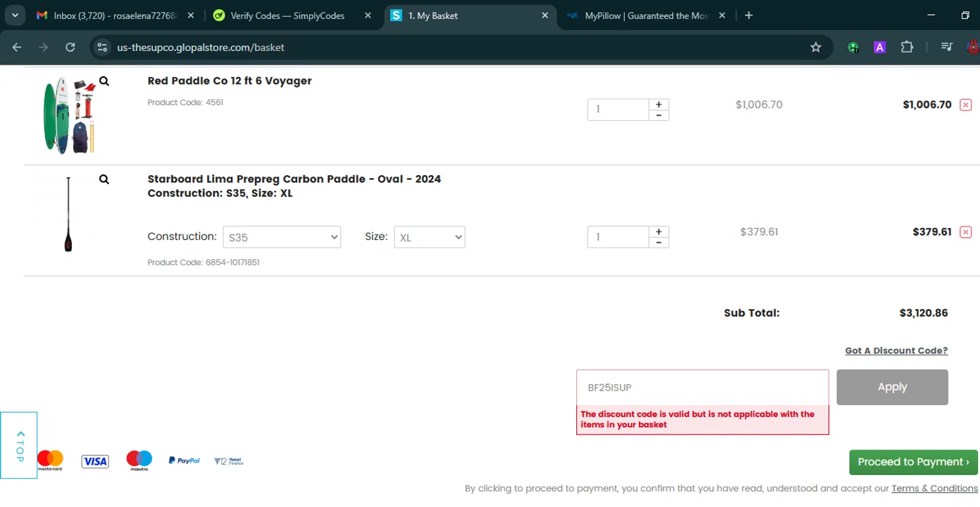The width and height of the screenshot is (980, 507).
Task: Open the Construction S35 dropdown
Action: (x=282, y=237)
